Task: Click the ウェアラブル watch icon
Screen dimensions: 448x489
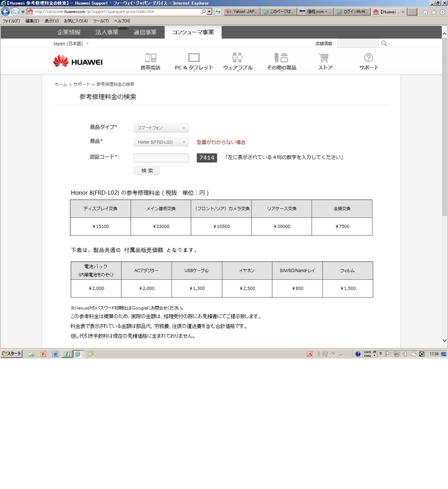Action: (x=237, y=58)
